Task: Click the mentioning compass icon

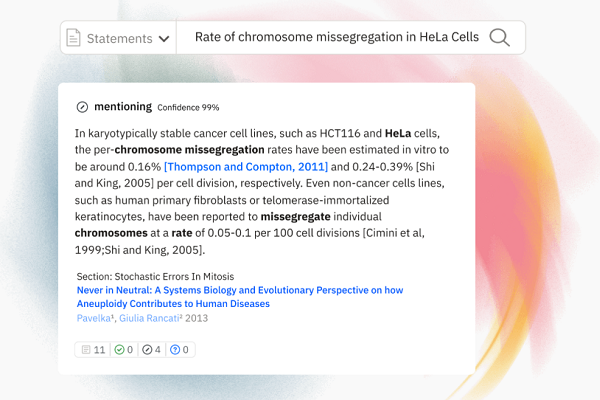Action: (82, 107)
